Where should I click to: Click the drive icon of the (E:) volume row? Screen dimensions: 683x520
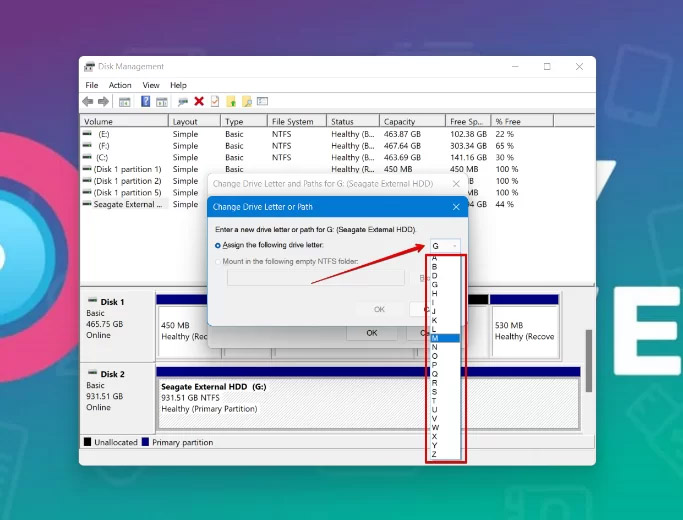[87, 134]
